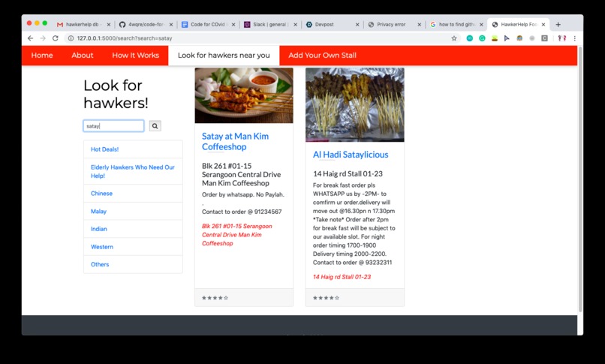Click star rating on Al Hadi card
605x364 pixels.
pos(326,298)
